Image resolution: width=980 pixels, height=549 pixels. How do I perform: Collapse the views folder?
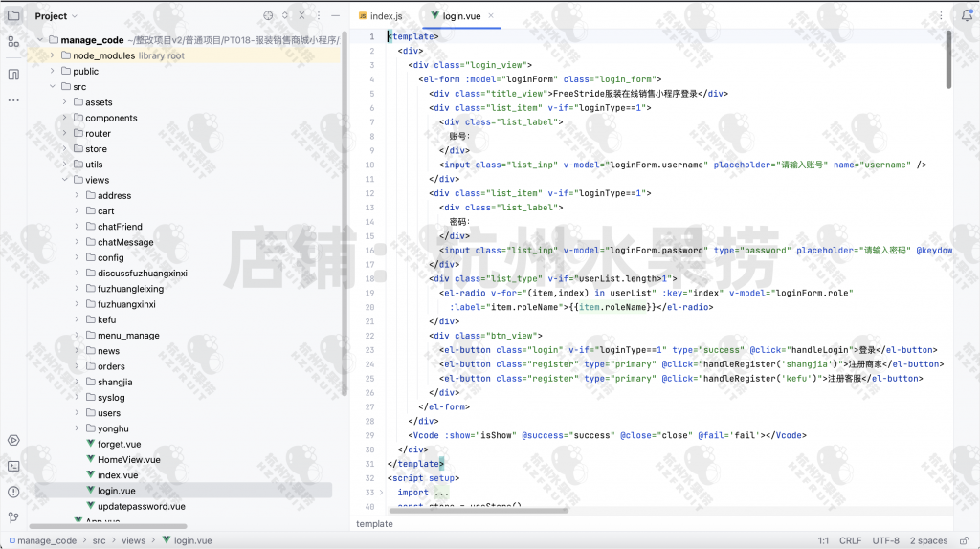pos(65,180)
